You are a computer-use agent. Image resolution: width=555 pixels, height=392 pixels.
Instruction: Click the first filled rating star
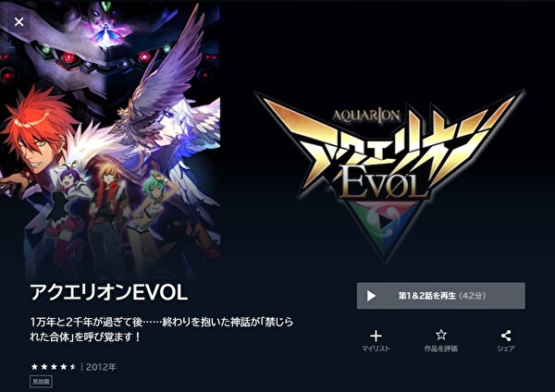tap(34, 366)
